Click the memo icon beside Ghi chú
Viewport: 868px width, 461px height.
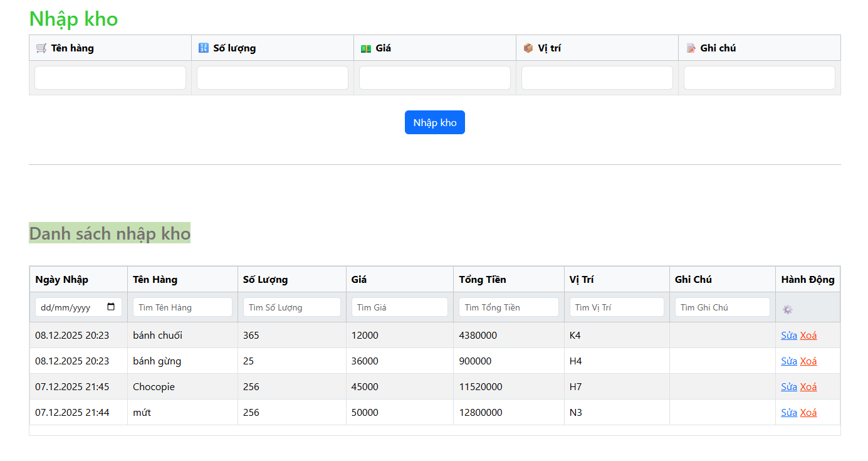[691, 48]
